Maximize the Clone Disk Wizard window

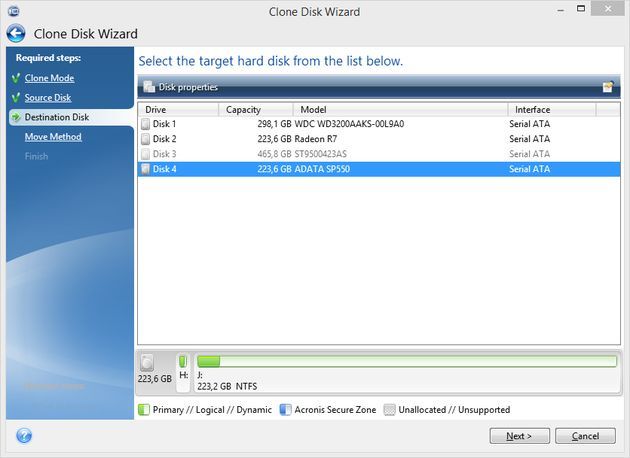pos(581,8)
